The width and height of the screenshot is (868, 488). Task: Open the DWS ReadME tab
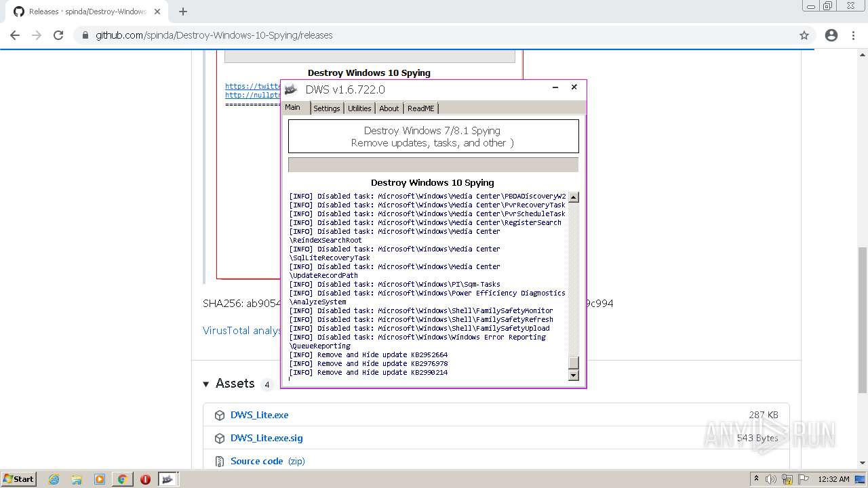point(420,108)
